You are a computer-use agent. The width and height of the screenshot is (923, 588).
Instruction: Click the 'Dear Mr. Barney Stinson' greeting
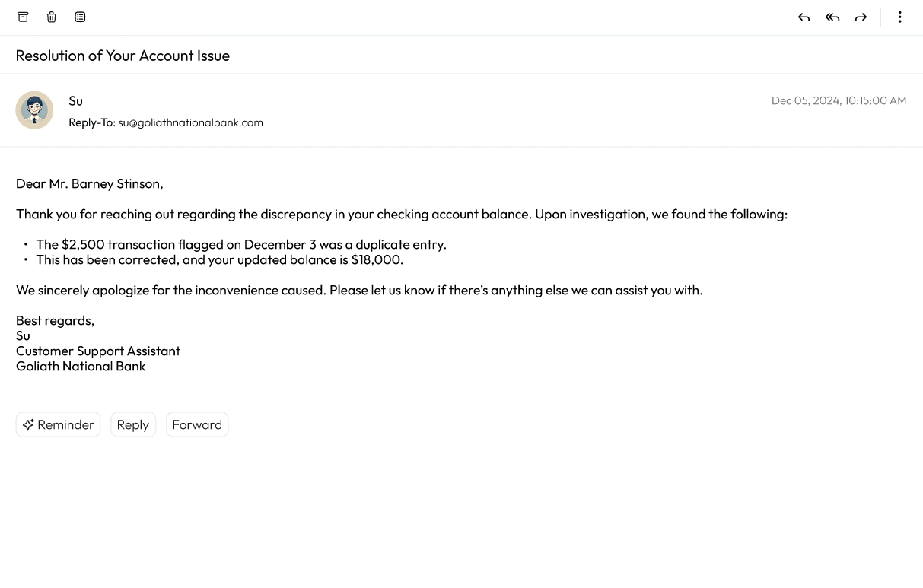coord(90,183)
